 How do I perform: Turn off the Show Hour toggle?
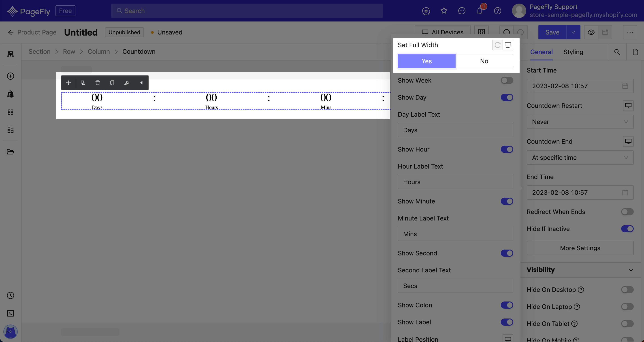pos(507,150)
